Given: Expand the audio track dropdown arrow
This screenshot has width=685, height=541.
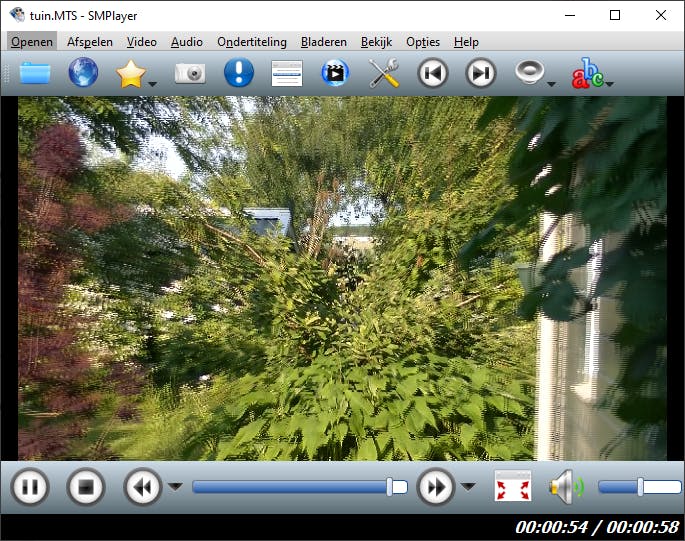Looking at the screenshot, I should point(551,84).
